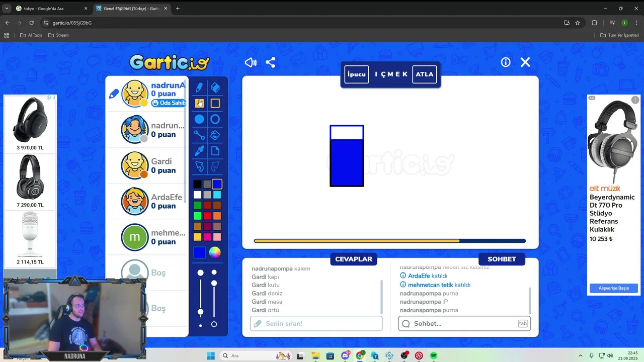Open the AI Tools bookmark folder
The height and width of the screenshot is (362, 644).
(31, 35)
